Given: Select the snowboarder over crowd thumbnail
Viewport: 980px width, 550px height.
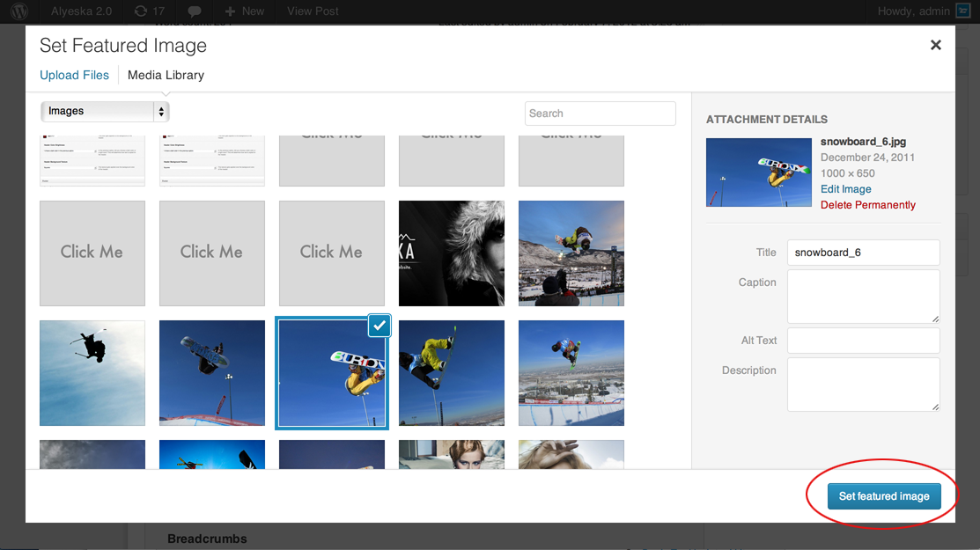Looking at the screenshot, I should (x=571, y=253).
